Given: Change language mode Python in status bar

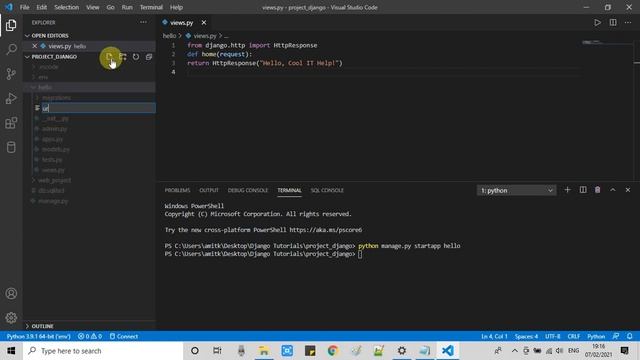Looking at the screenshot, I should coord(596,336).
